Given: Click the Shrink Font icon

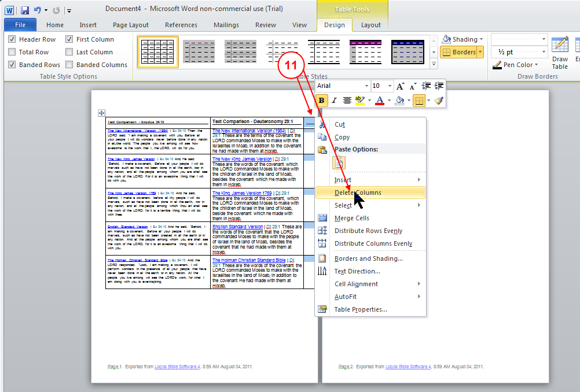Looking at the screenshot, I should pos(413,86).
